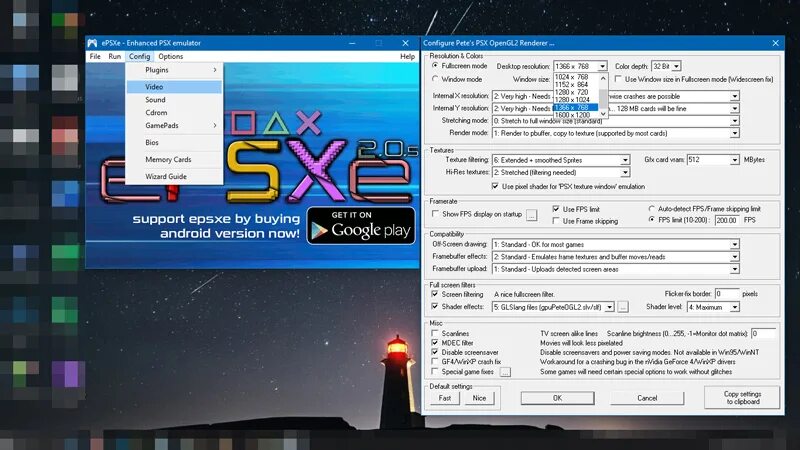Screen dimensions: 800x450
Task: Click the Flicker-fix border pixels field
Action: (x=727, y=294)
